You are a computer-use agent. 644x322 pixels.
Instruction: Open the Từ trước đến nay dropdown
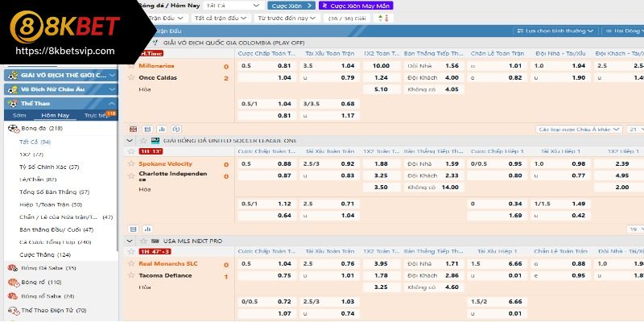click(x=287, y=18)
